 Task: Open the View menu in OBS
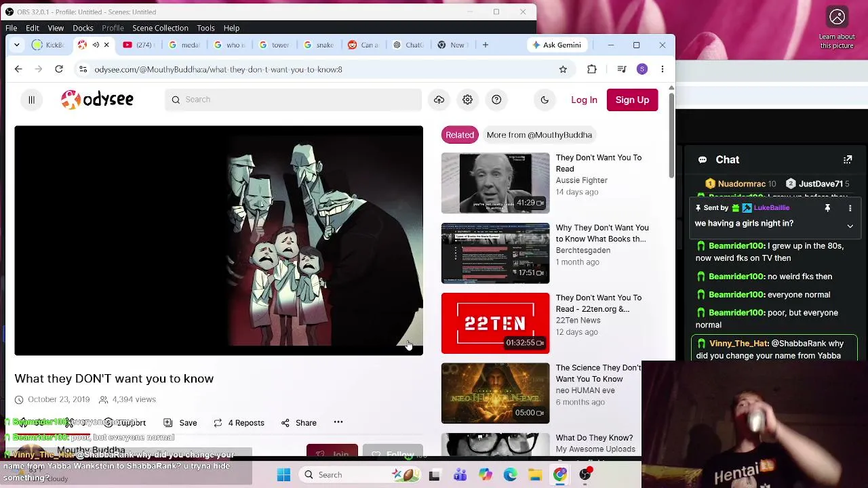tap(56, 28)
